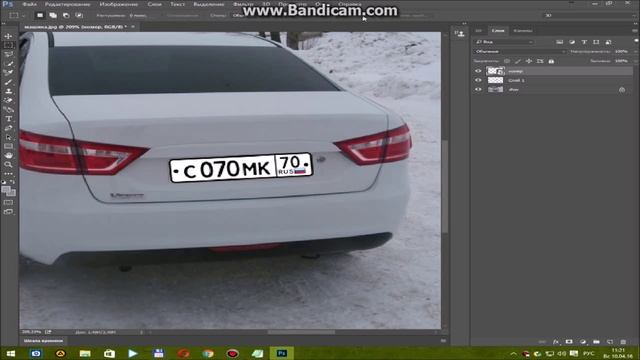Click Intersect with Selection mode icon
Image resolution: width=640 pixels, height=360 pixels.
click(79, 16)
